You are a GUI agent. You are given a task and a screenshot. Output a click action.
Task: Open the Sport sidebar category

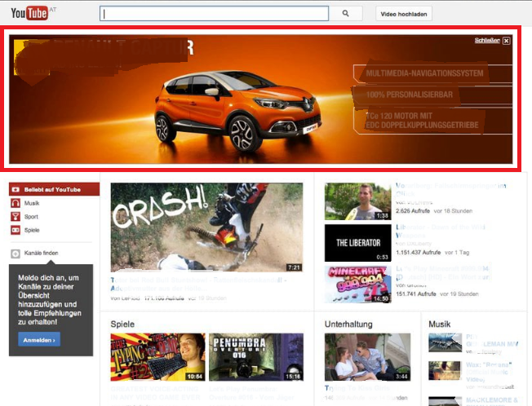click(31, 217)
